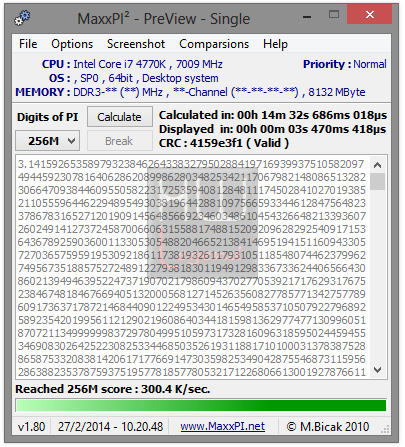405x447 pixels.
Task: Click the dropdown arrow next to 256M
Action: pyautogui.click(x=71, y=141)
